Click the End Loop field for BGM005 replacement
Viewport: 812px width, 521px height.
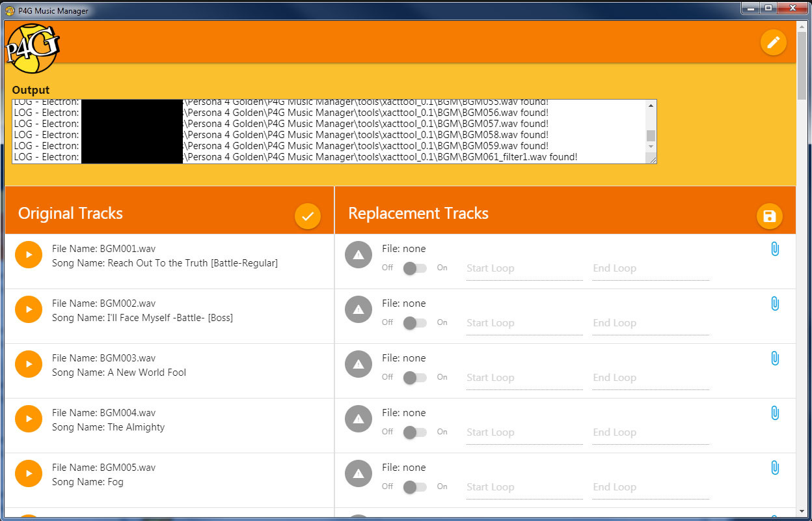pos(651,488)
